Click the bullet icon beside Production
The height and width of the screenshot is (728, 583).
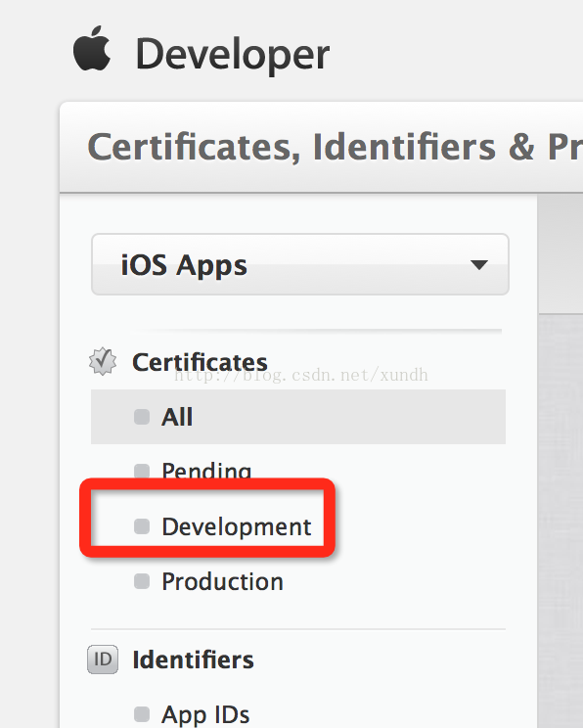pyautogui.click(x=142, y=581)
